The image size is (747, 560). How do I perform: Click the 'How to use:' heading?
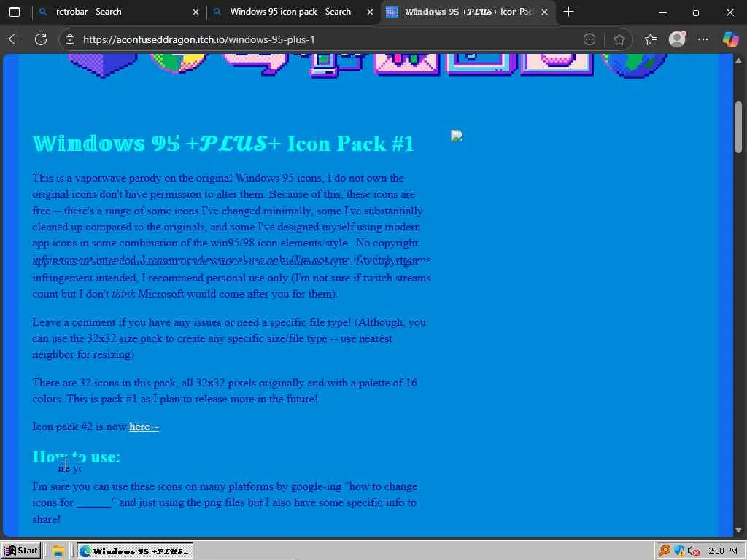point(76,456)
